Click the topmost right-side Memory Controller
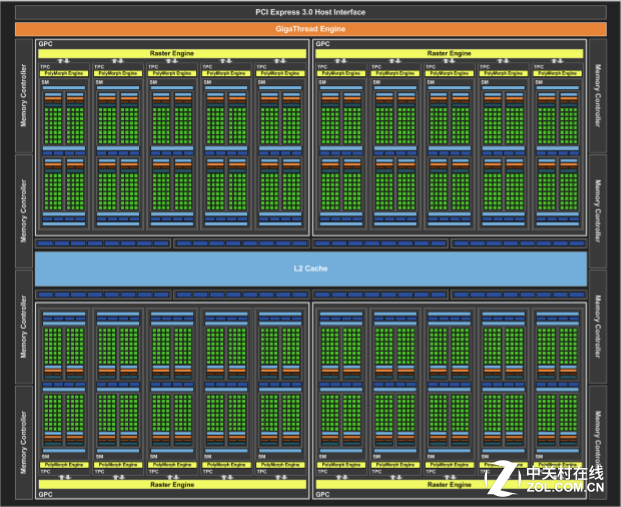Screen dimensions: 621x507 pos(598,97)
